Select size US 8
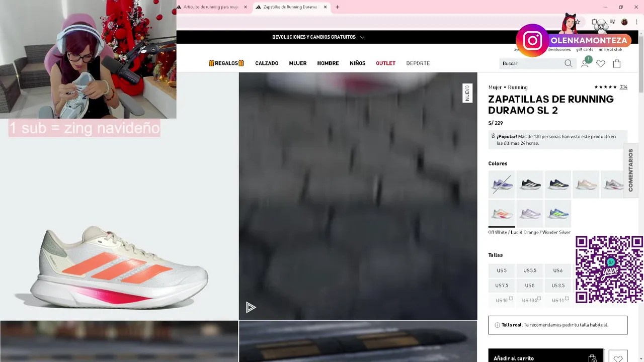The height and width of the screenshot is (362, 644). (x=530, y=285)
